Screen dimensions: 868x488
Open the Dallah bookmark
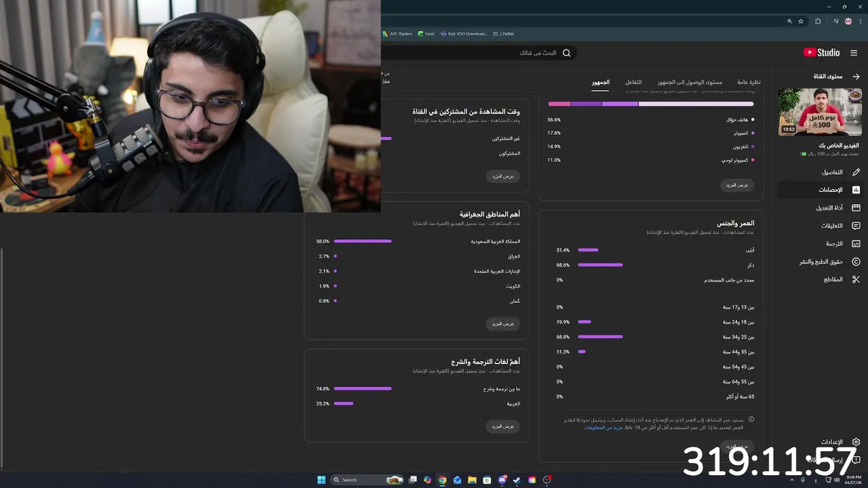[504, 34]
